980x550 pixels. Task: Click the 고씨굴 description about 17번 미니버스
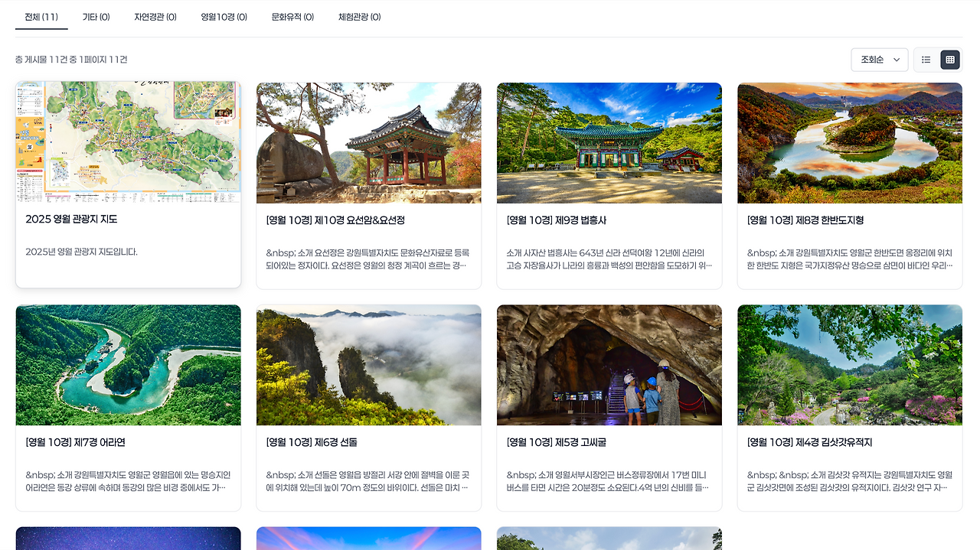point(609,481)
